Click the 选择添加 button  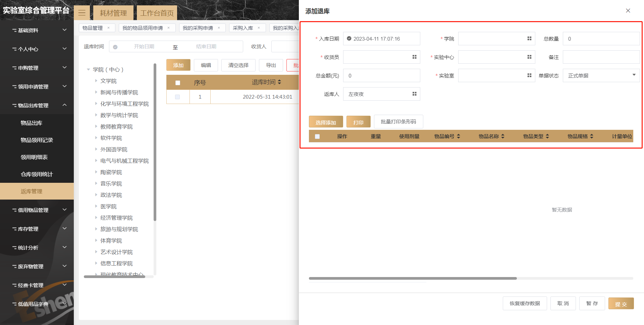(326, 122)
